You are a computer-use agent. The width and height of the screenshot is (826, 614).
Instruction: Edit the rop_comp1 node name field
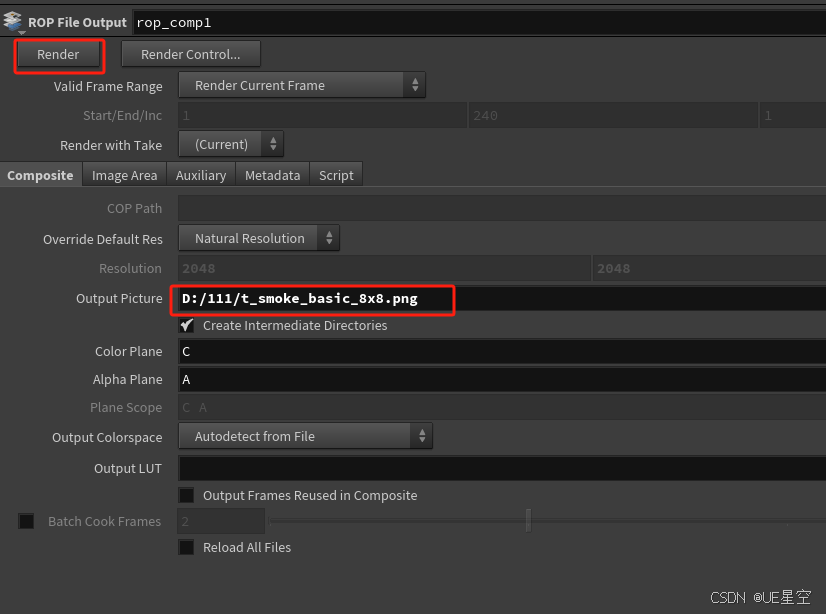click(x=479, y=23)
